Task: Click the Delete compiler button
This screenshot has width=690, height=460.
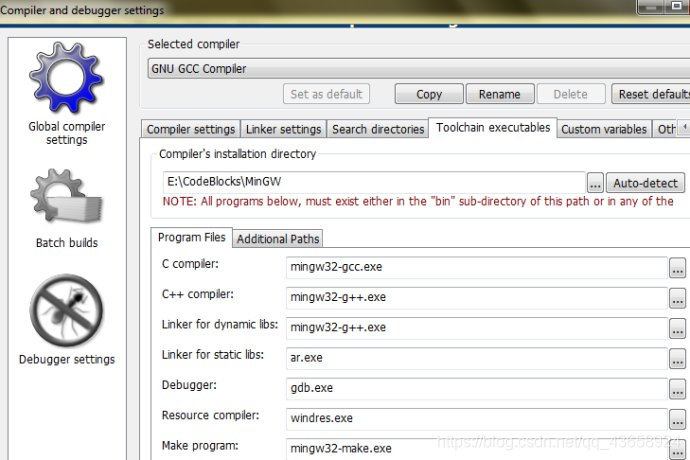Action: pos(571,94)
